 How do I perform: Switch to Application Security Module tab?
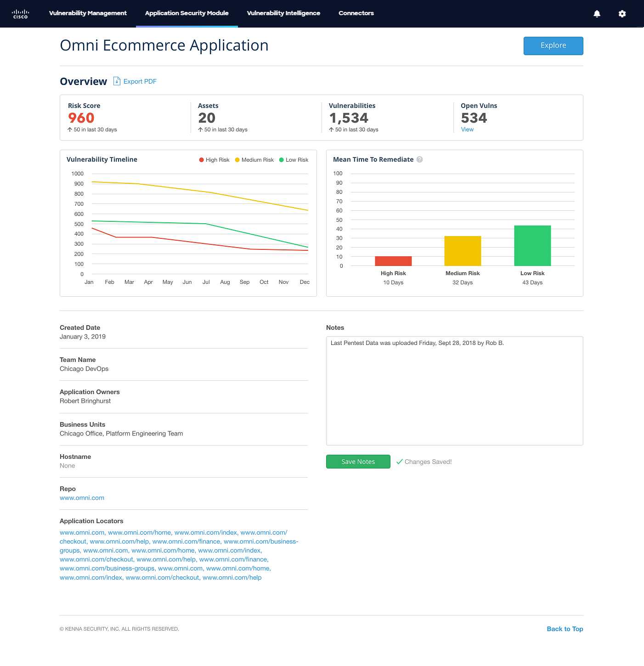click(x=186, y=13)
